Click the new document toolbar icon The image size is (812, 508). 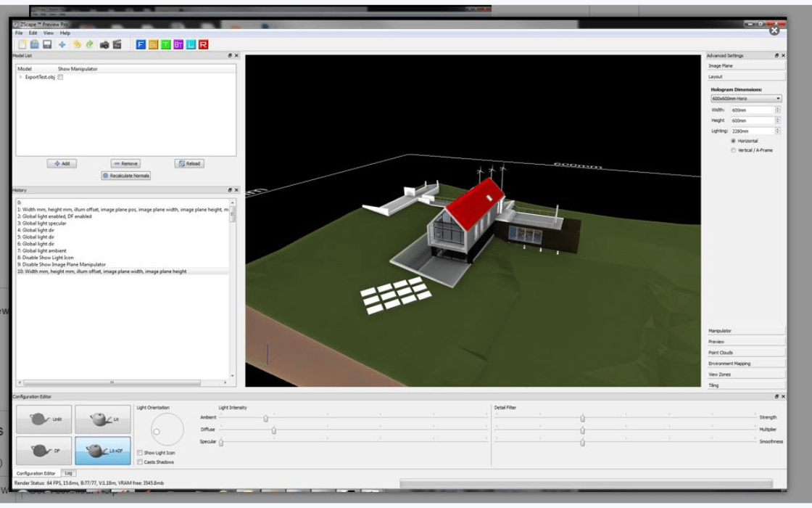(22, 44)
